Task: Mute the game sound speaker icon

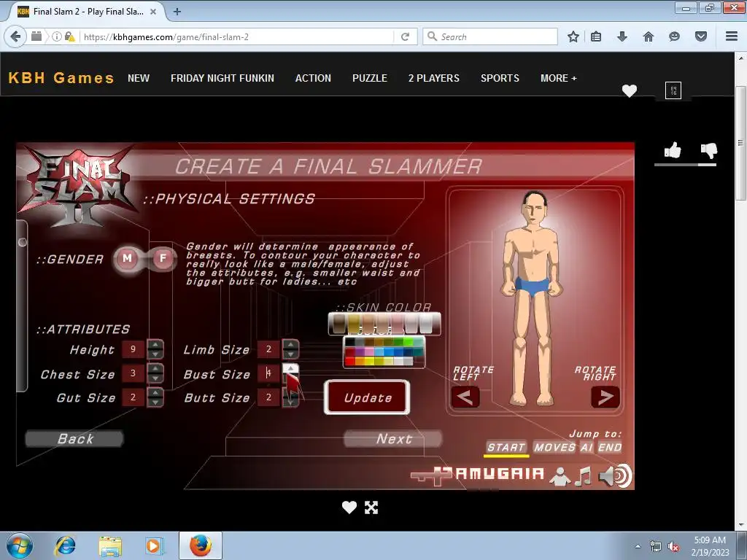Action: coord(615,475)
